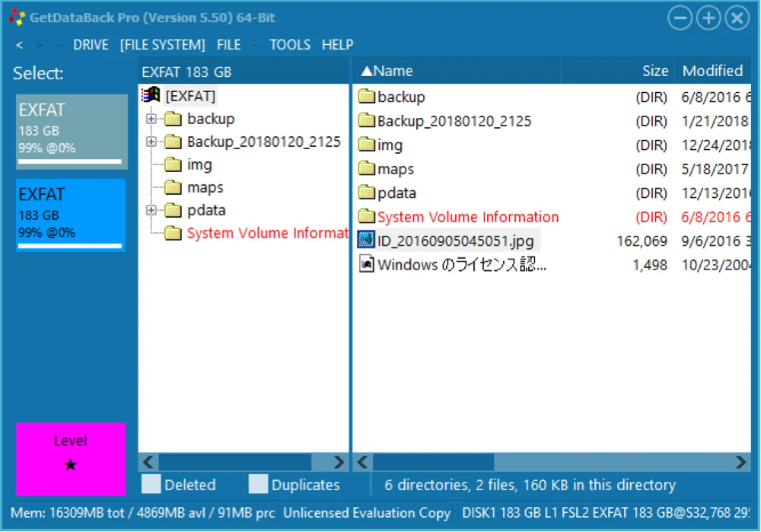The image size is (761, 532).
Task: Click the [EXFAT] root drive icon
Action: [x=151, y=95]
